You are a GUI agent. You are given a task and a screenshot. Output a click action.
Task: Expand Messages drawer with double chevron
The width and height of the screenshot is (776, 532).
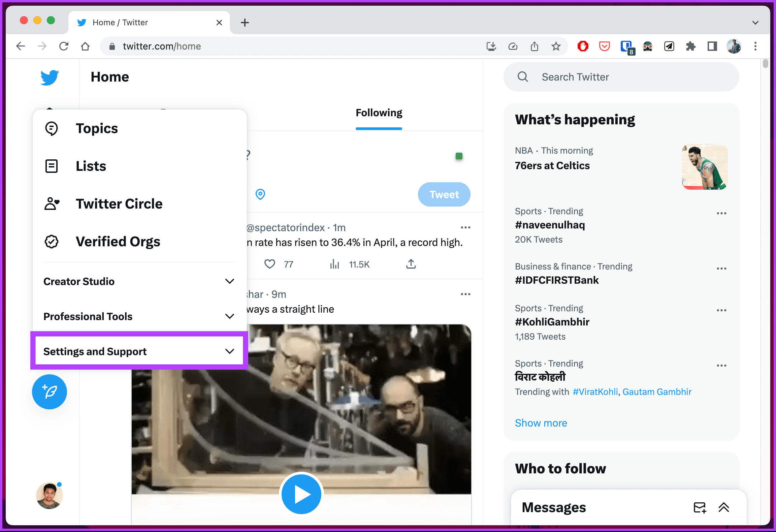click(x=723, y=507)
